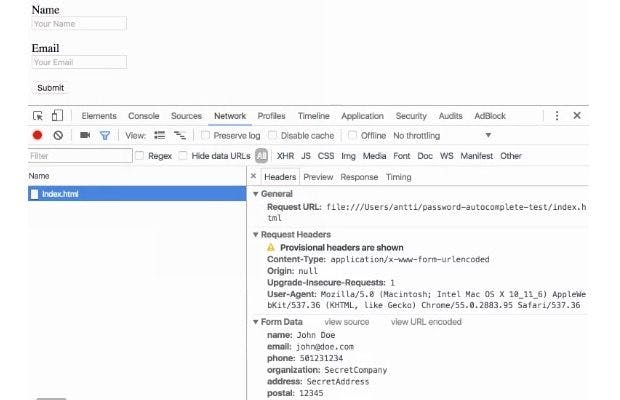Image resolution: width=620 pixels, height=400 pixels.
Task: Click the phone value 501231234
Action: click(321, 358)
